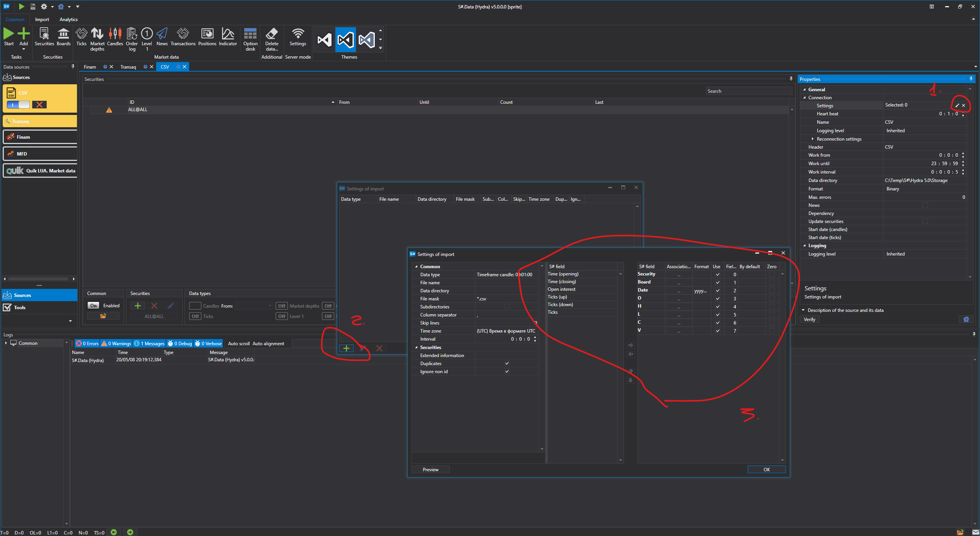Click the green plus in Securities panel
The height and width of the screenshot is (536, 980).
[x=138, y=306]
